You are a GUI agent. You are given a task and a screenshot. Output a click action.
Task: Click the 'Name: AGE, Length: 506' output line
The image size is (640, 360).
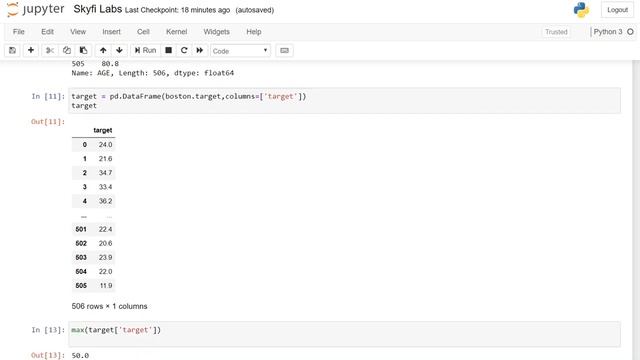(153, 73)
